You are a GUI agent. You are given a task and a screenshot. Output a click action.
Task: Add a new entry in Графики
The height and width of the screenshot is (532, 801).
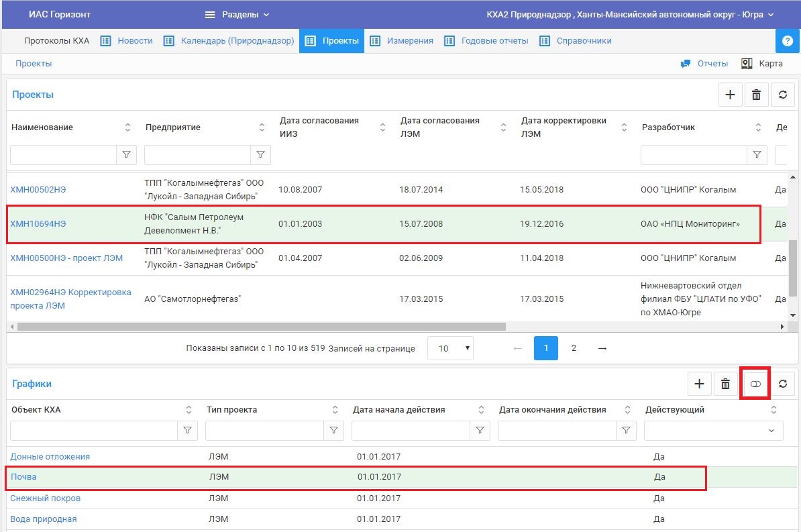[699, 384]
